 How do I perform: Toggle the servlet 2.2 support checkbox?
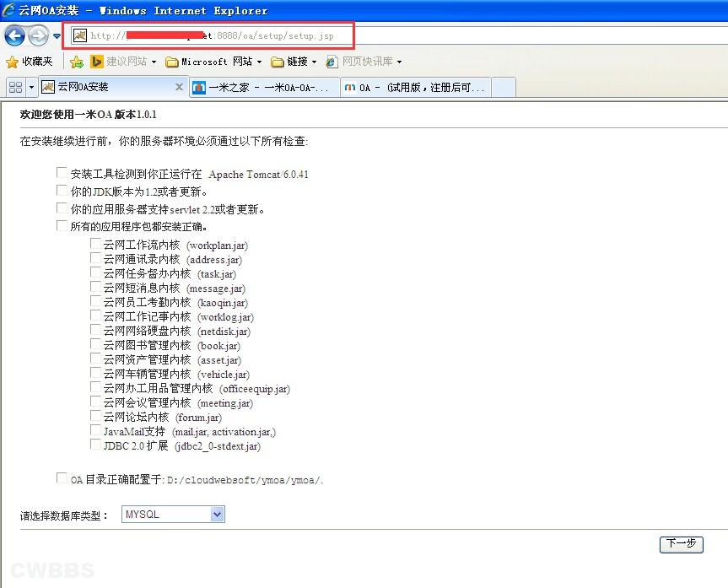(62, 208)
